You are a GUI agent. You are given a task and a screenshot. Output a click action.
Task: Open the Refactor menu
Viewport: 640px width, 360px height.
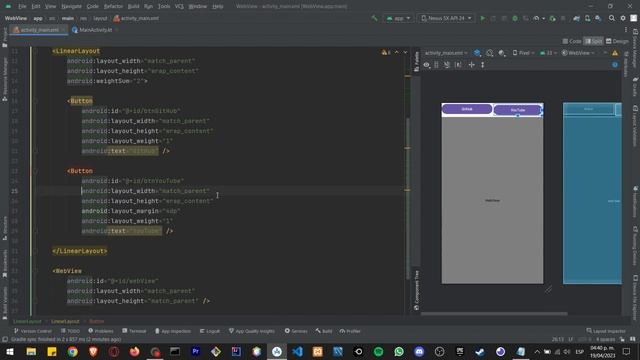coord(113,7)
